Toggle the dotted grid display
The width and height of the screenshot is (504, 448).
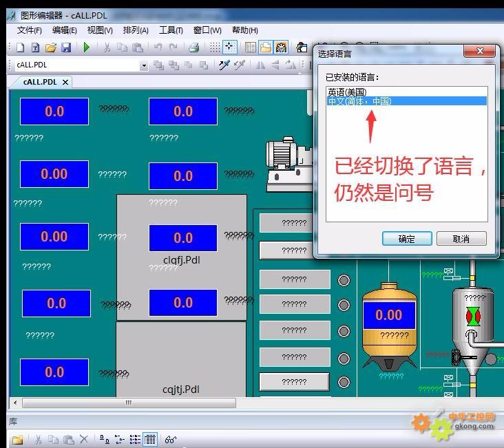(215, 47)
